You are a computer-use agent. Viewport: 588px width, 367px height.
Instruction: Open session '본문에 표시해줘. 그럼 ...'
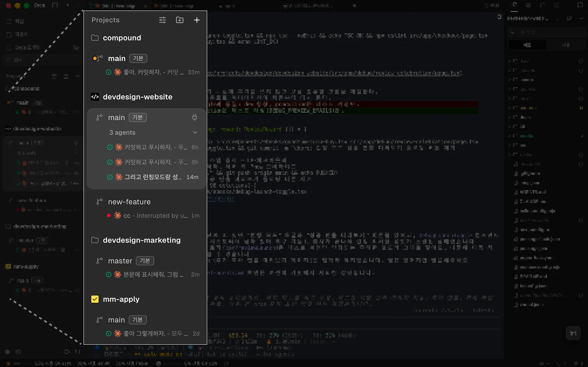click(x=154, y=274)
